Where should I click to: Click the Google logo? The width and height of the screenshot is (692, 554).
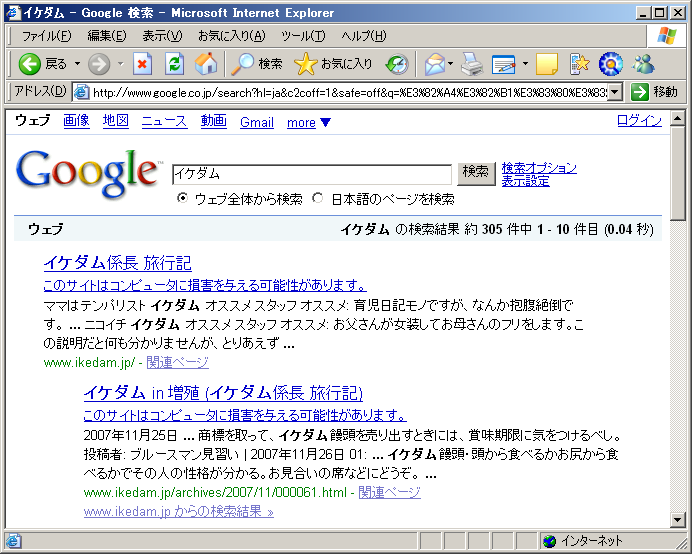coord(87,173)
